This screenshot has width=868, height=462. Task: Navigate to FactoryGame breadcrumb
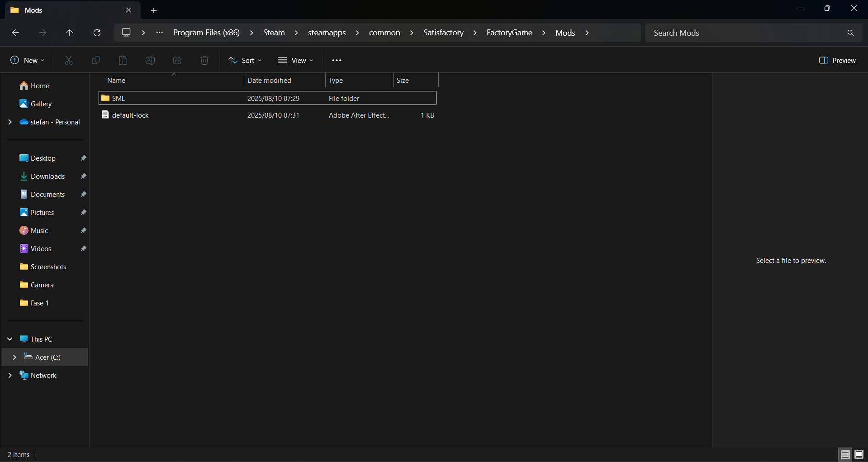(x=509, y=33)
